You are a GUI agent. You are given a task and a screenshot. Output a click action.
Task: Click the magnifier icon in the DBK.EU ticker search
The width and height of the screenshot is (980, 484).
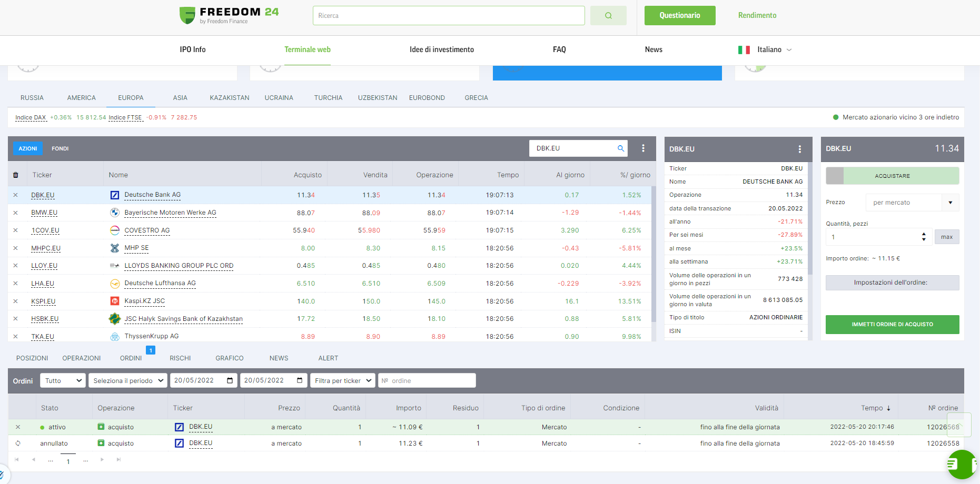pyautogui.click(x=621, y=148)
